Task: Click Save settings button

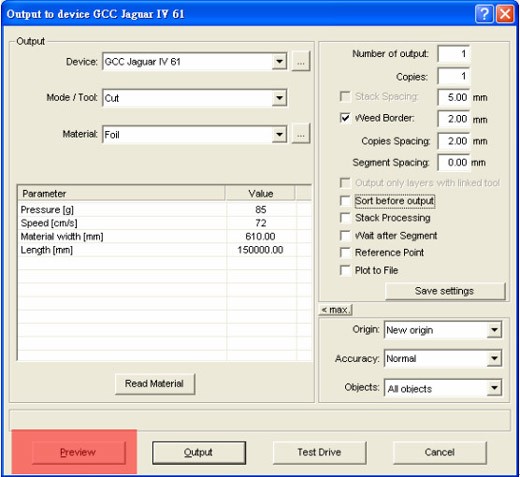Action: point(445,291)
